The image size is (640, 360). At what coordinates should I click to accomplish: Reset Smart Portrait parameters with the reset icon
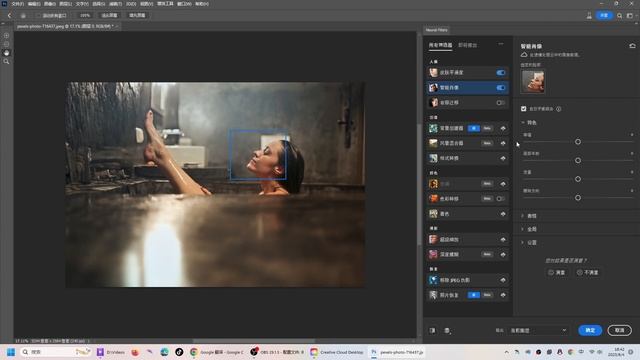click(x=632, y=46)
